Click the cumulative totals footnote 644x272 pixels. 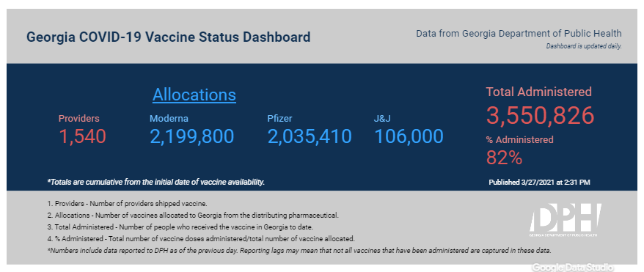click(156, 182)
